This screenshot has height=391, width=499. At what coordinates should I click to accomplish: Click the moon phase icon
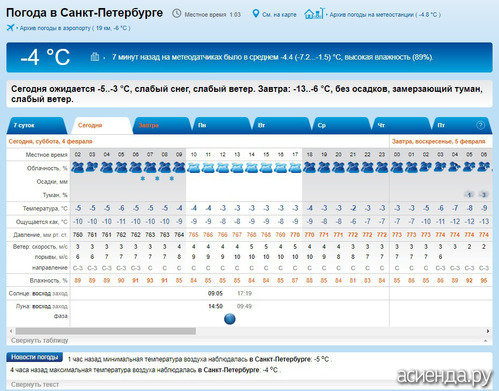click(x=230, y=319)
